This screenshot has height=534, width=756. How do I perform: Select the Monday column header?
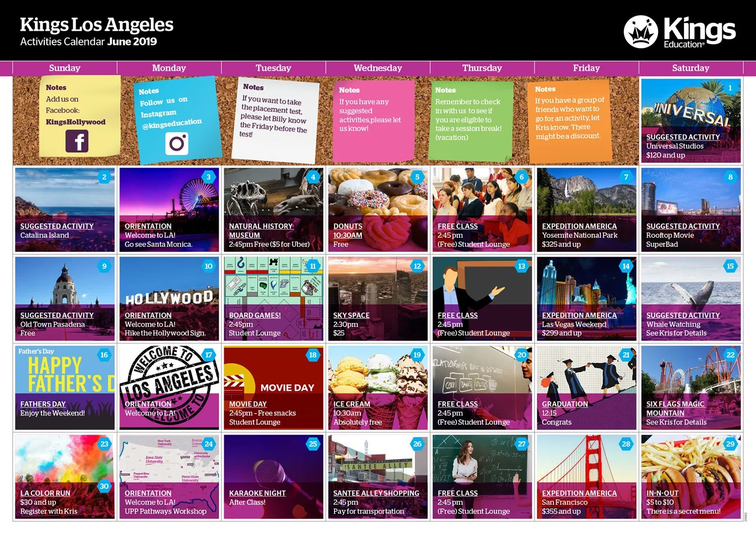pos(169,68)
